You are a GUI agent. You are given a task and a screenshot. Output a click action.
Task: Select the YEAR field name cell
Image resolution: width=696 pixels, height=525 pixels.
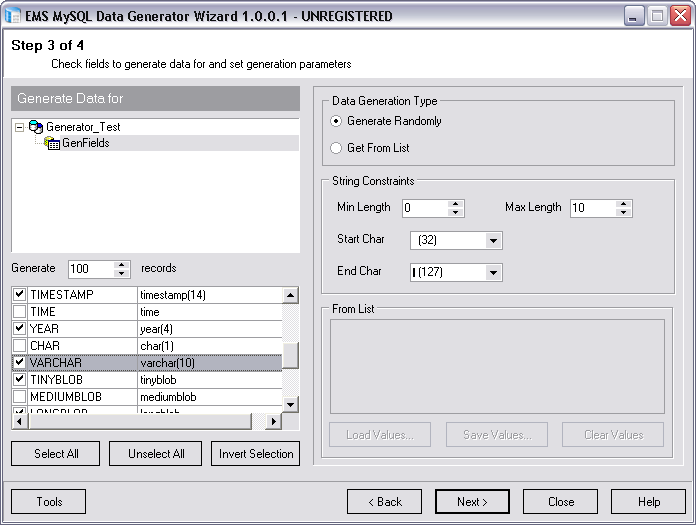pos(83,329)
